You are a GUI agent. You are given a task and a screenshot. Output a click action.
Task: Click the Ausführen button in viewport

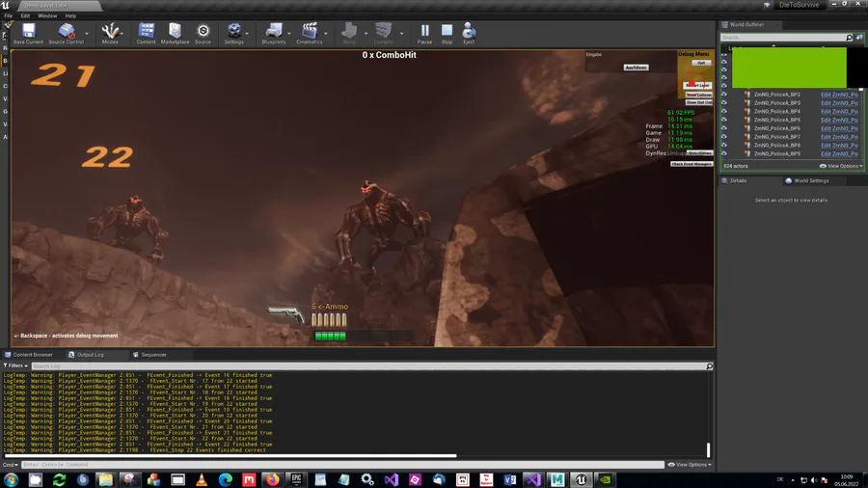pyautogui.click(x=637, y=68)
